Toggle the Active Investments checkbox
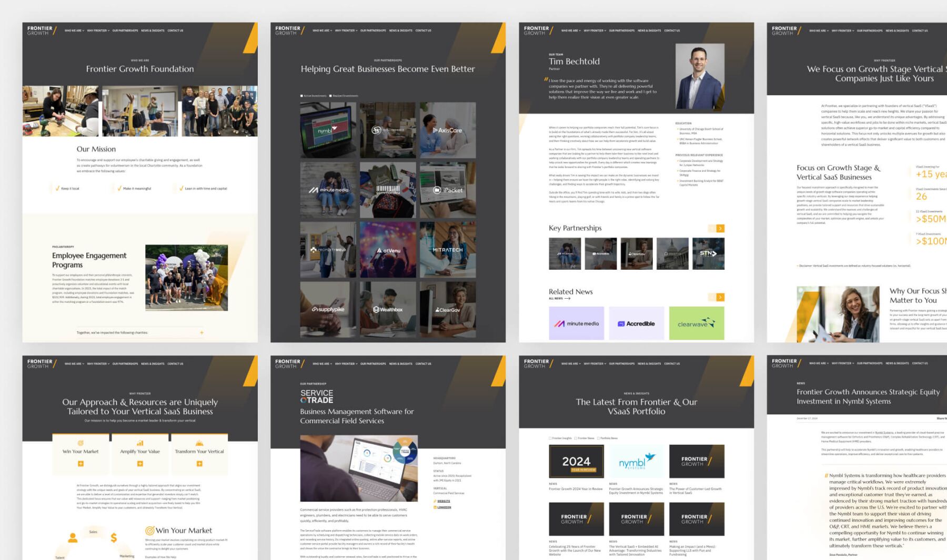947x560 pixels. pyautogui.click(x=302, y=96)
